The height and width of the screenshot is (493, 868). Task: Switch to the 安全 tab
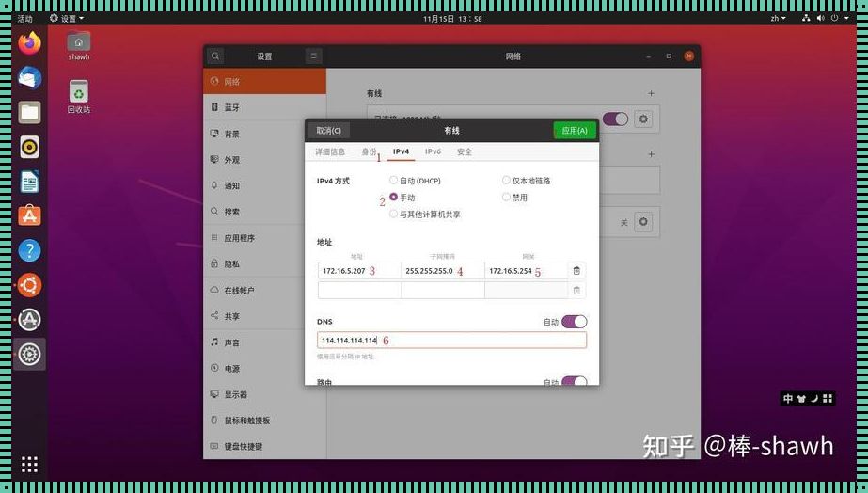click(x=465, y=151)
